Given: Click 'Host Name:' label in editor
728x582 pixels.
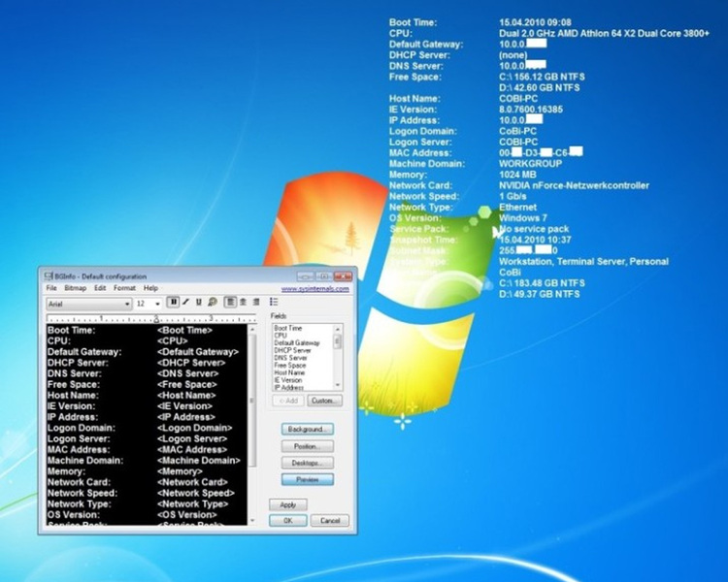Looking at the screenshot, I should tap(73, 396).
